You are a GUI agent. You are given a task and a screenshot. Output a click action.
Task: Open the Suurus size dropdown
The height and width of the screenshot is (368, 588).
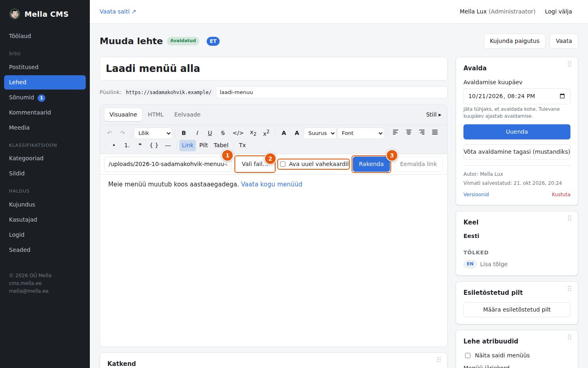(x=320, y=133)
